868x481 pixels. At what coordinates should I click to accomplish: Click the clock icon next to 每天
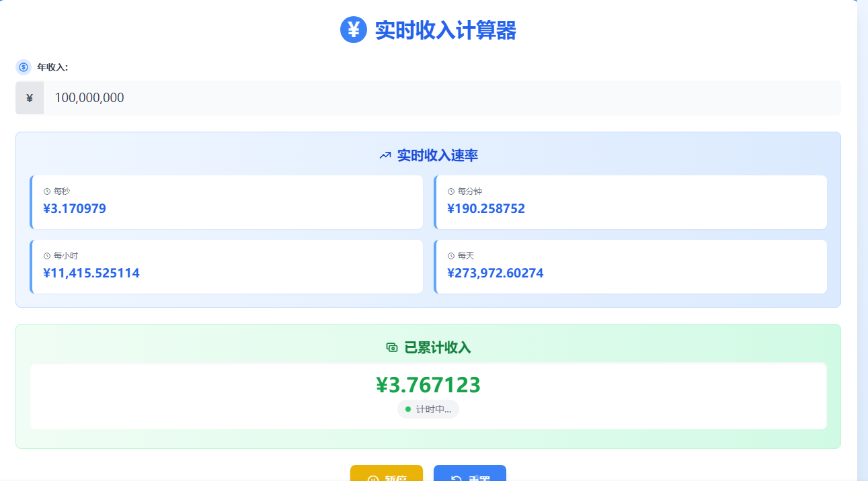[x=451, y=256]
